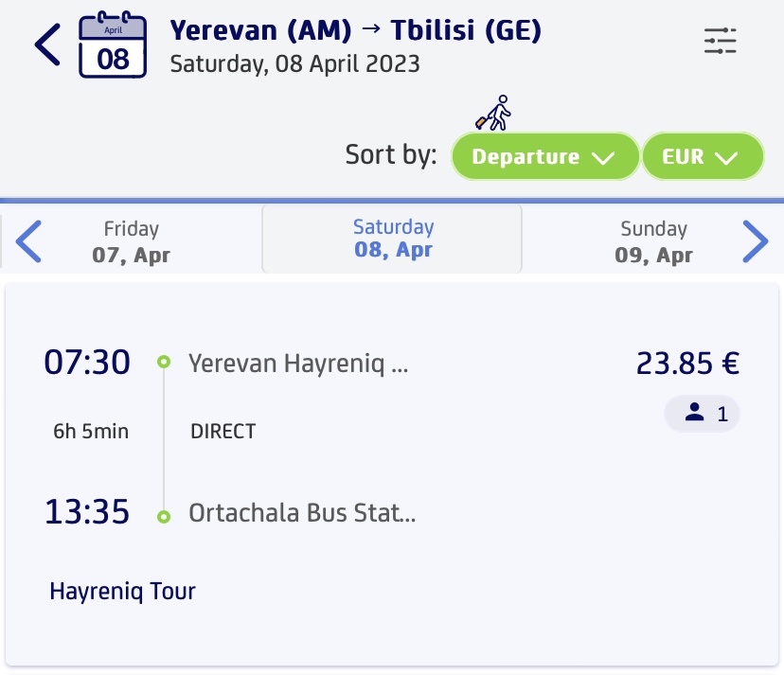Expand the Departure sort dropdown
Image resolution: width=784 pixels, height=675 pixels.
pyautogui.click(x=545, y=156)
